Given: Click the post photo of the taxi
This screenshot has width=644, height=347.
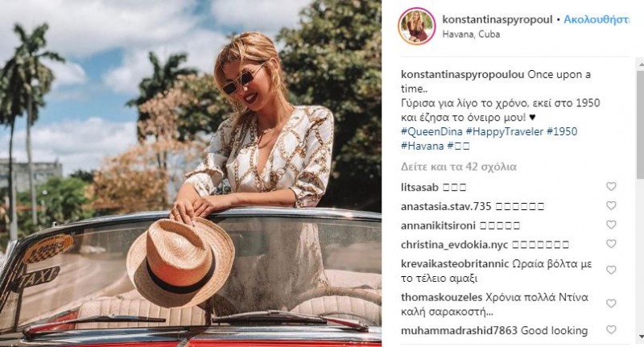Looking at the screenshot, I should [191, 173].
